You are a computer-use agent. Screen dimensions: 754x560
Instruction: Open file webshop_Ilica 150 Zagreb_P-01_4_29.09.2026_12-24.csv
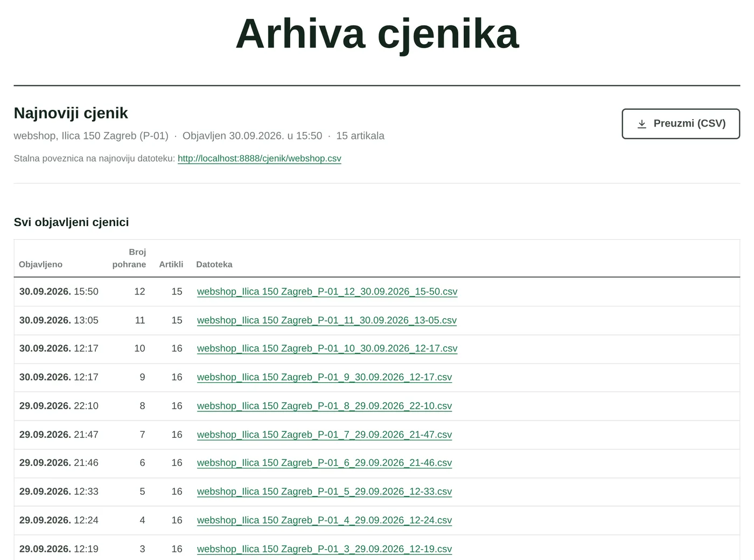[x=325, y=520]
